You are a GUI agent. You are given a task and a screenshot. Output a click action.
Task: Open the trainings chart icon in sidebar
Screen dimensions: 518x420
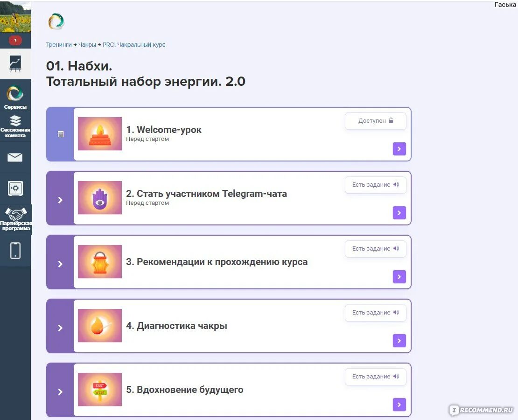click(15, 64)
